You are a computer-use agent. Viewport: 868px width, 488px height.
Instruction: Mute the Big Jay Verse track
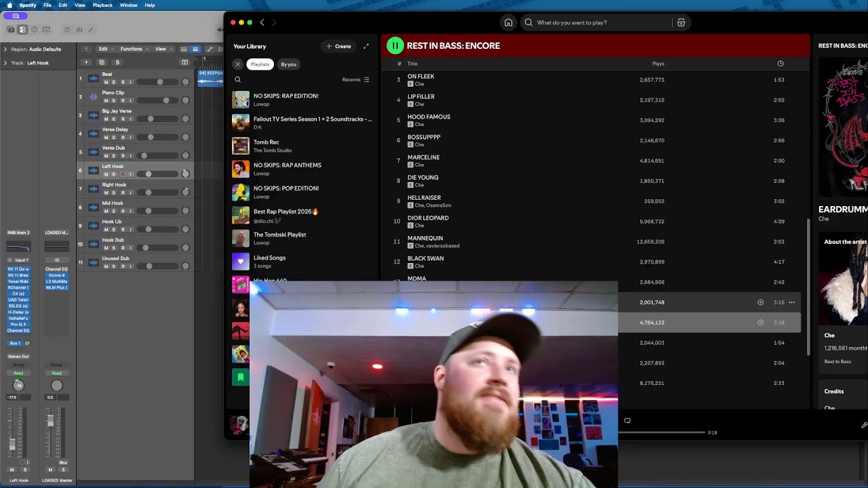pyautogui.click(x=106, y=119)
